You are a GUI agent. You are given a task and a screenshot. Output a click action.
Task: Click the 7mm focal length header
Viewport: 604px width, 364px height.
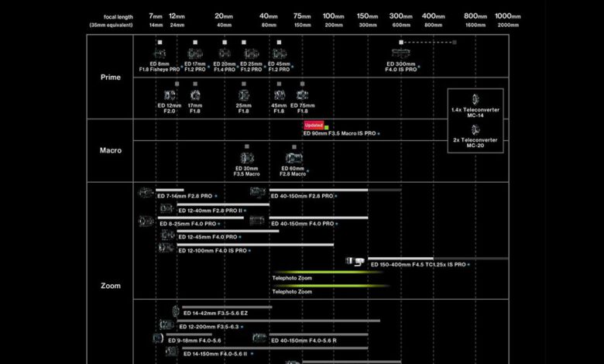[x=156, y=16]
